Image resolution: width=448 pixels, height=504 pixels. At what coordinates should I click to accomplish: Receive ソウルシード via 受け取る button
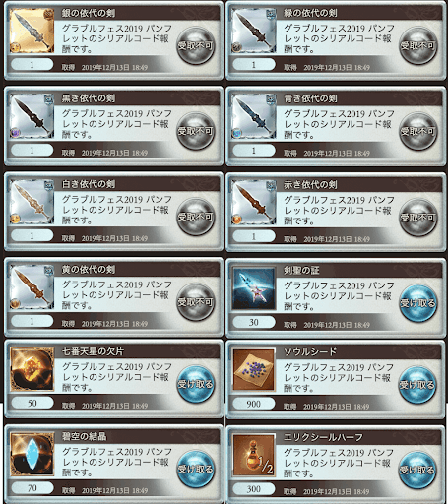tap(417, 385)
